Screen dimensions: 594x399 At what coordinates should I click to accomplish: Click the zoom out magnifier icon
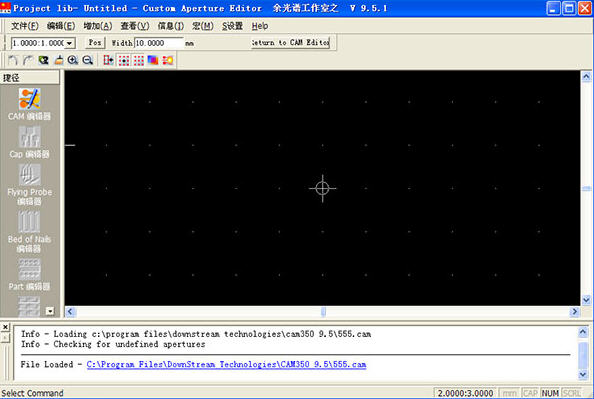(x=88, y=60)
